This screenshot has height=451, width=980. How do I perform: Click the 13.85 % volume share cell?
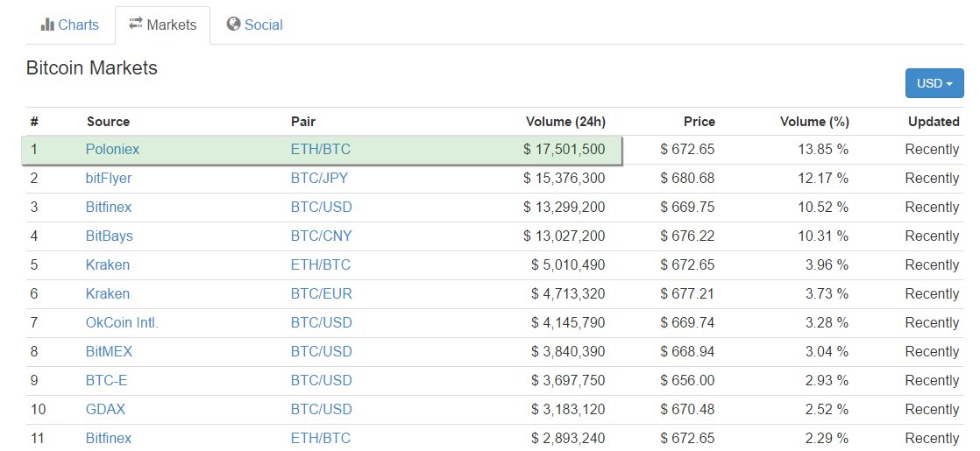823,149
